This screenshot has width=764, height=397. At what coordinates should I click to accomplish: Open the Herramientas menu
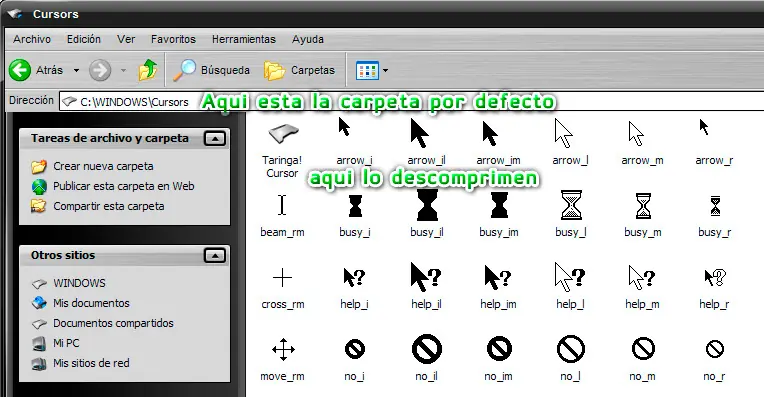coord(244,39)
